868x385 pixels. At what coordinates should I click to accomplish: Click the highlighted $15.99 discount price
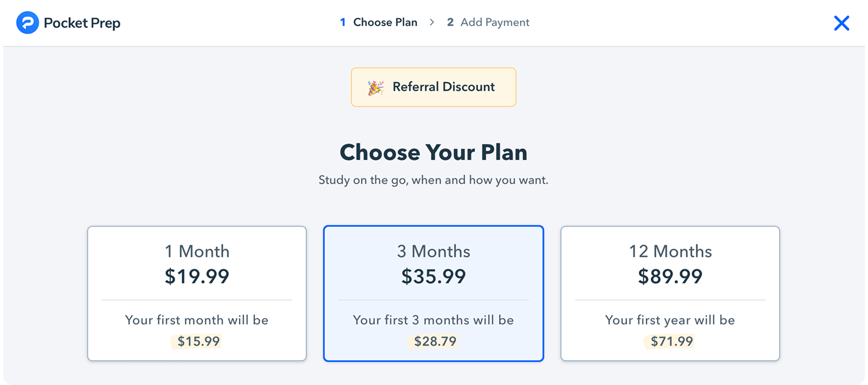click(198, 341)
